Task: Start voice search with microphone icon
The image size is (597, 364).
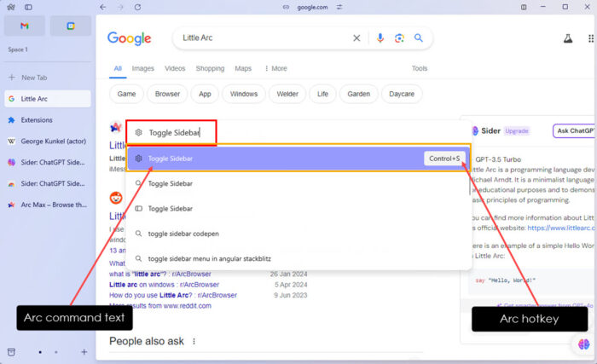Action: pos(380,38)
